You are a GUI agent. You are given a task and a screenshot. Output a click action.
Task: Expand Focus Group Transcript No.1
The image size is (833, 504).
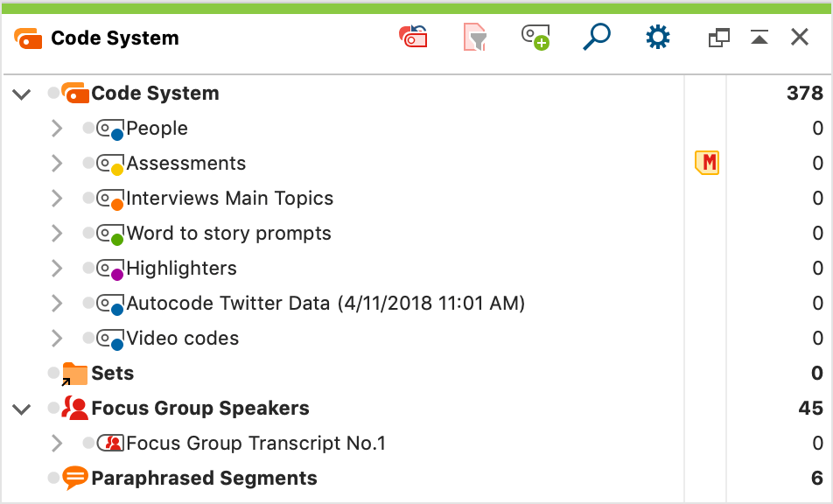pyautogui.click(x=57, y=444)
